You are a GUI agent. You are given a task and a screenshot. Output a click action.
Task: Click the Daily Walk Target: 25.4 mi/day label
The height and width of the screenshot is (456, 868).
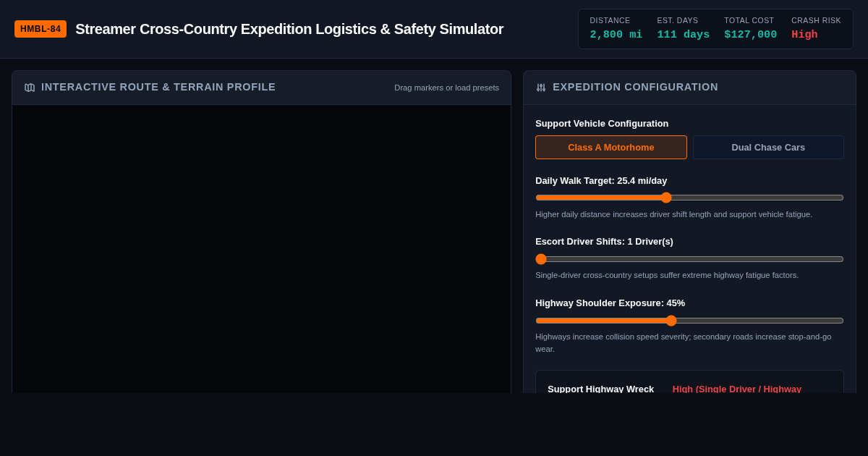coord(601,180)
